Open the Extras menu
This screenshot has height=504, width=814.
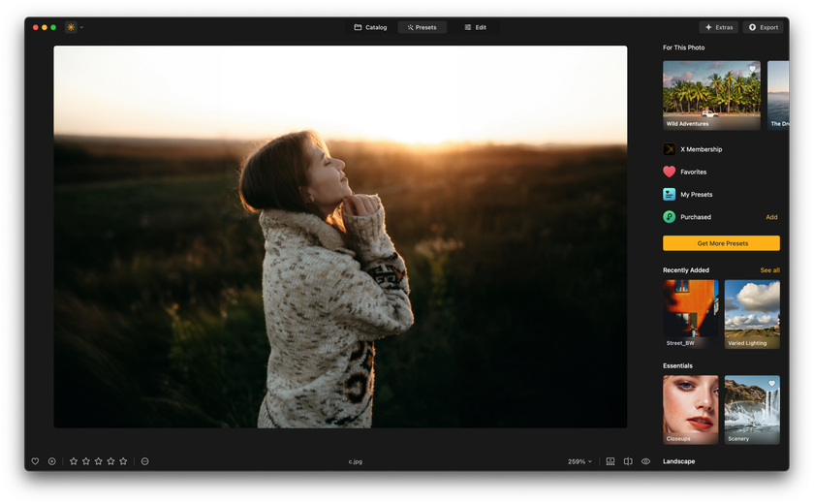(718, 27)
